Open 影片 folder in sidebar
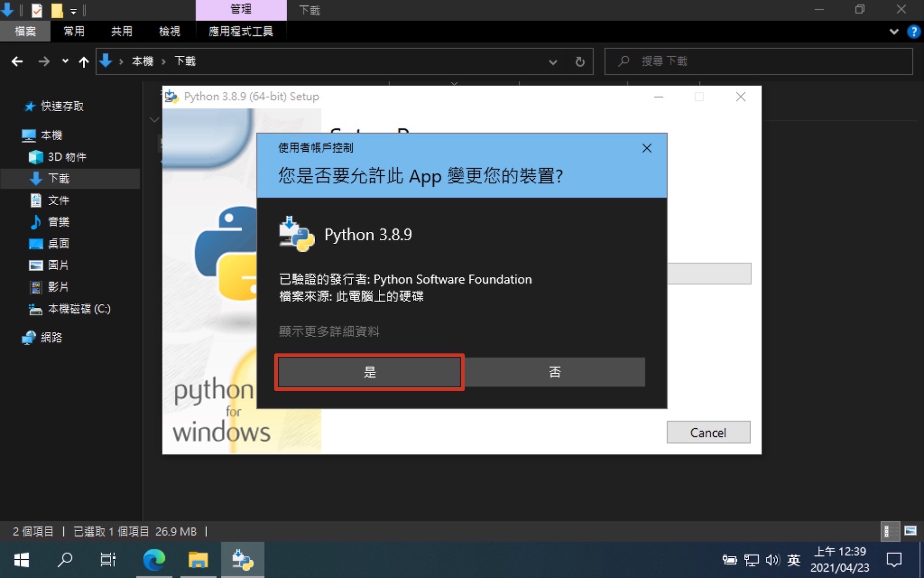The image size is (924, 578). coord(50,287)
